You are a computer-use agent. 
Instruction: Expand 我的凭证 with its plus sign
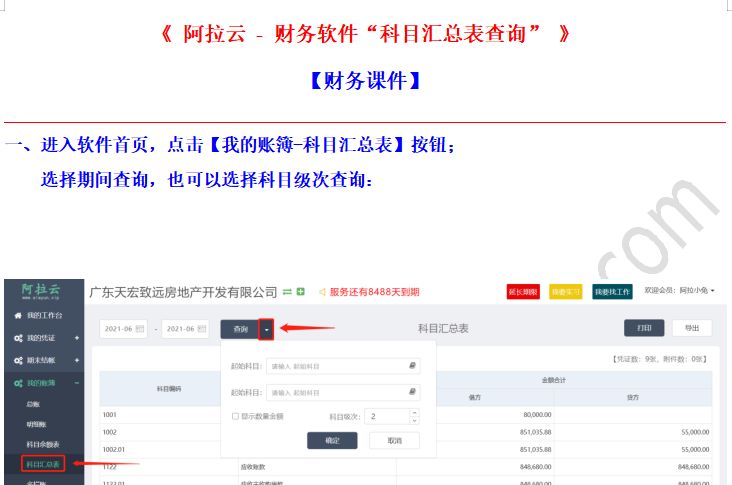(77, 338)
